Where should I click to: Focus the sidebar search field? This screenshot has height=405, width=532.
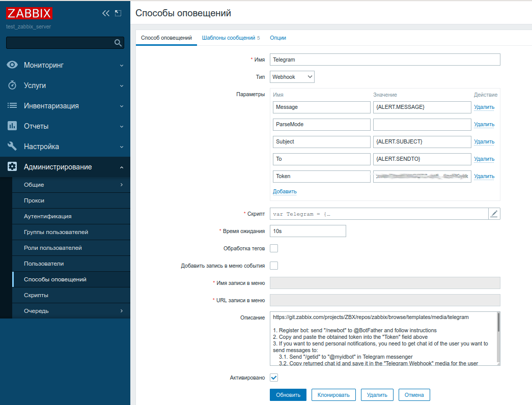pos(65,43)
